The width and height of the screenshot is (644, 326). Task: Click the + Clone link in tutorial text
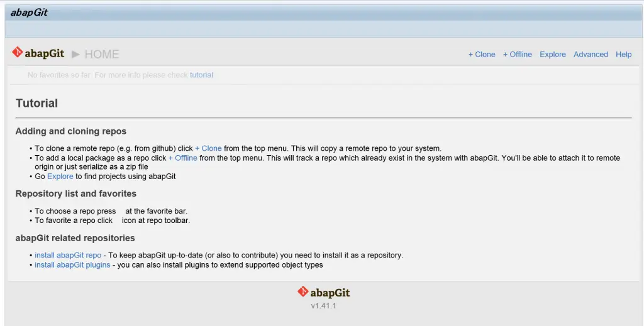208,148
